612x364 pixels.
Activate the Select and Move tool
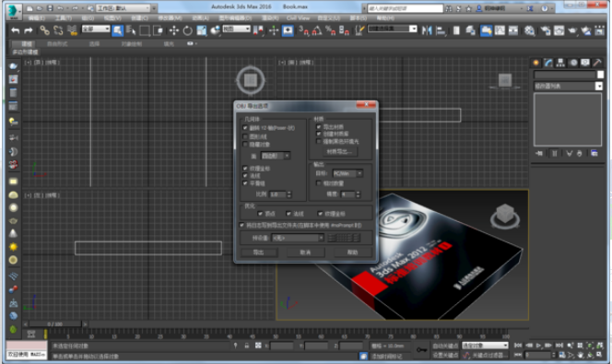tap(174, 30)
